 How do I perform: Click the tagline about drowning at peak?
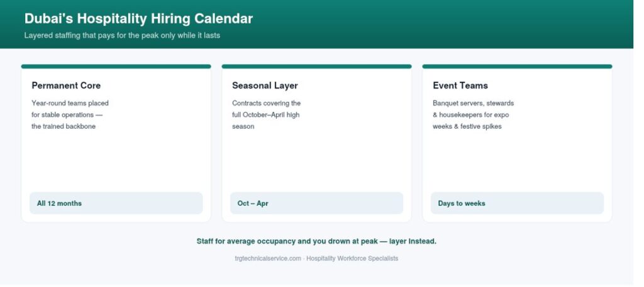tap(317, 242)
